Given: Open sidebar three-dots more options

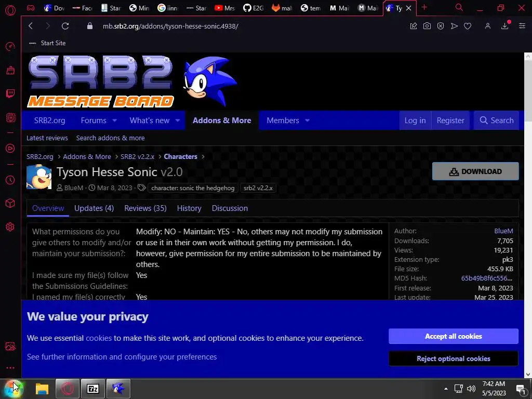Looking at the screenshot, I should [10, 368].
